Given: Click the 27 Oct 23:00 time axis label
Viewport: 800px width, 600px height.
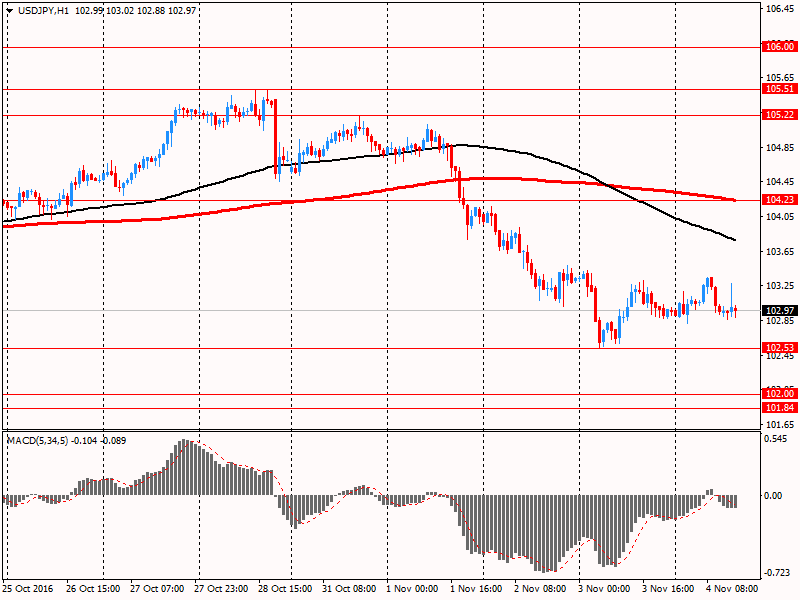Looking at the screenshot, I should tap(221, 589).
